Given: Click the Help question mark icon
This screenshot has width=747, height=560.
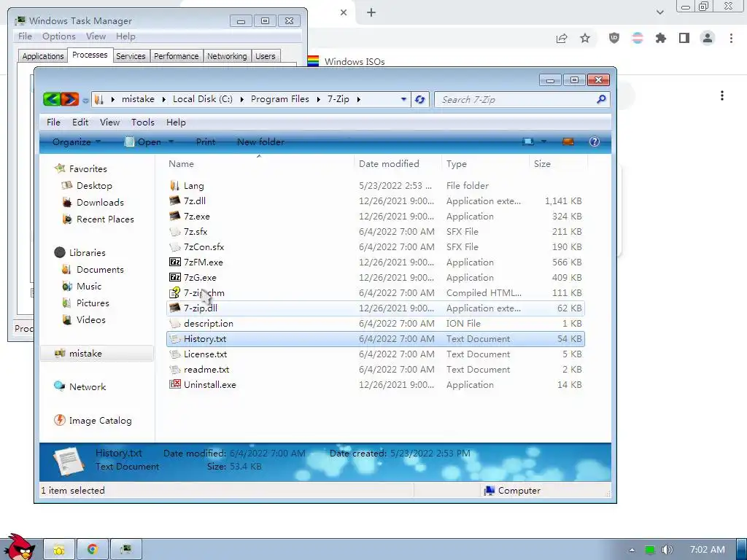Looking at the screenshot, I should tap(594, 142).
